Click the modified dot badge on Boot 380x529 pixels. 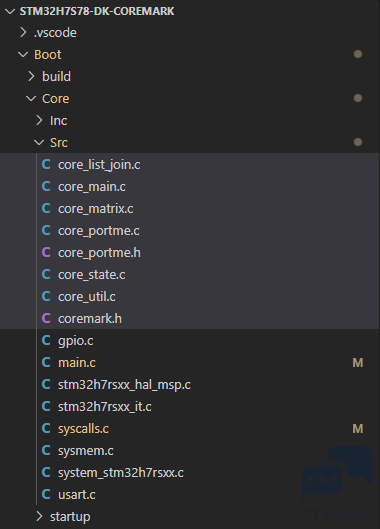[358, 54]
